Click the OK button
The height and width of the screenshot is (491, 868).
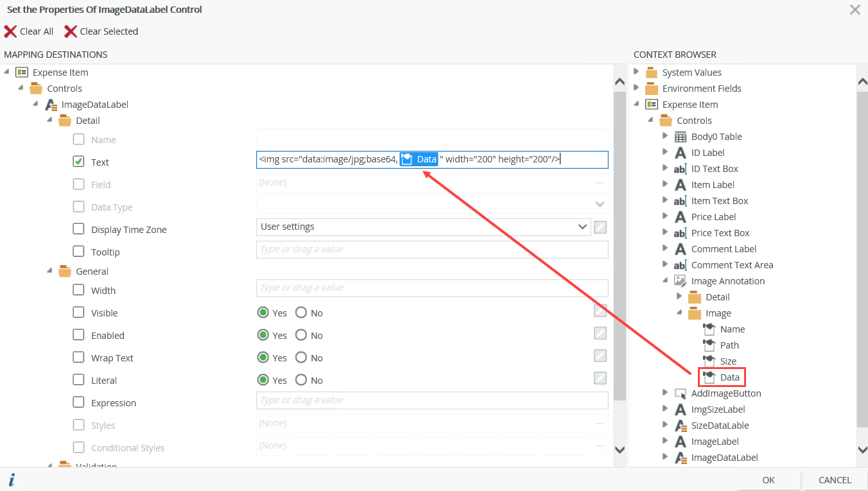768,480
